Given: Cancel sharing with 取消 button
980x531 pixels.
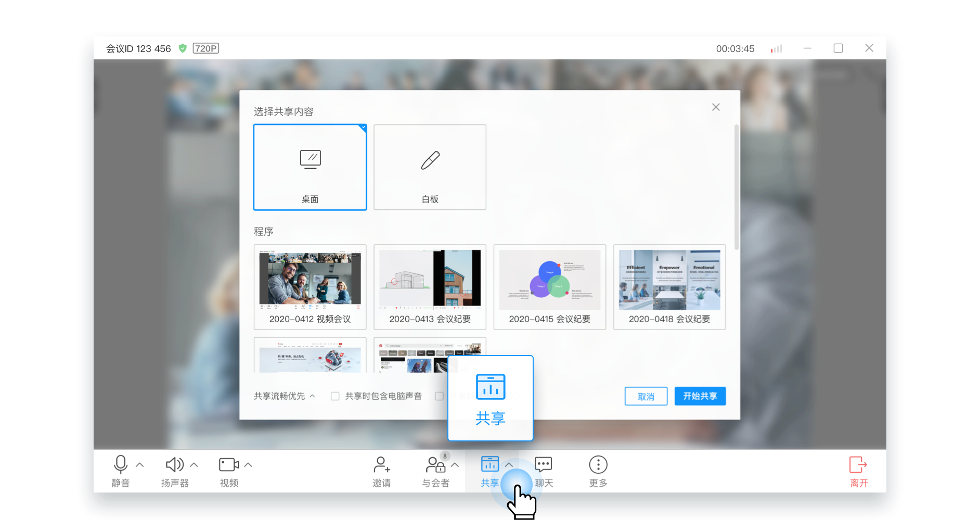Looking at the screenshot, I should (x=646, y=396).
